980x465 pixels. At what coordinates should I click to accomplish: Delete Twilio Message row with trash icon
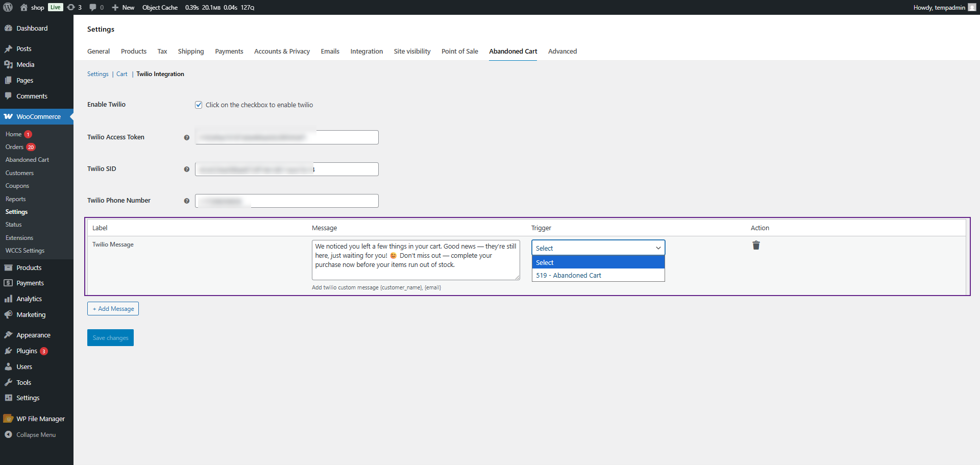click(x=756, y=246)
